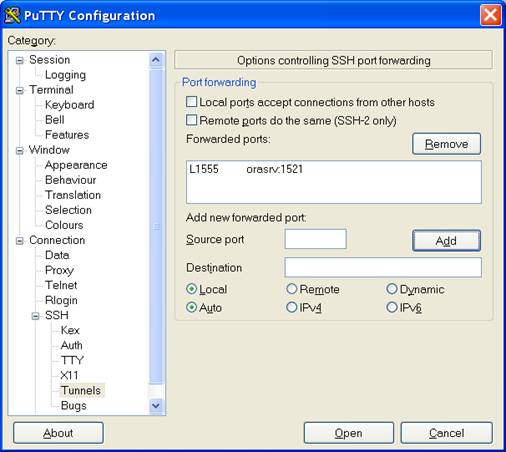Image resolution: width=506 pixels, height=452 pixels.
Task: Open the X11 settings
Action: click(69, 375)
